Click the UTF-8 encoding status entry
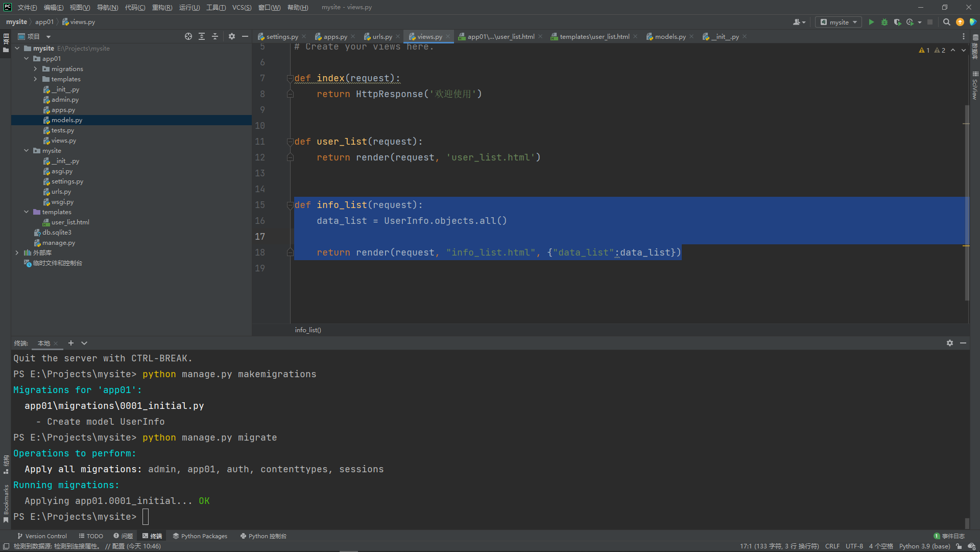The image size is (980, 552). point(854,546)
